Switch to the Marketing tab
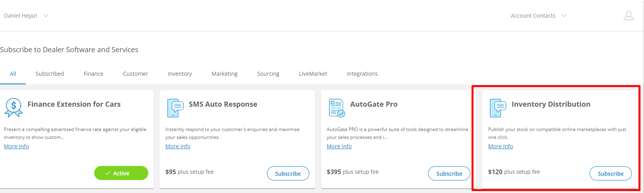This screenshot has width=644, height=193. [224, 74]
